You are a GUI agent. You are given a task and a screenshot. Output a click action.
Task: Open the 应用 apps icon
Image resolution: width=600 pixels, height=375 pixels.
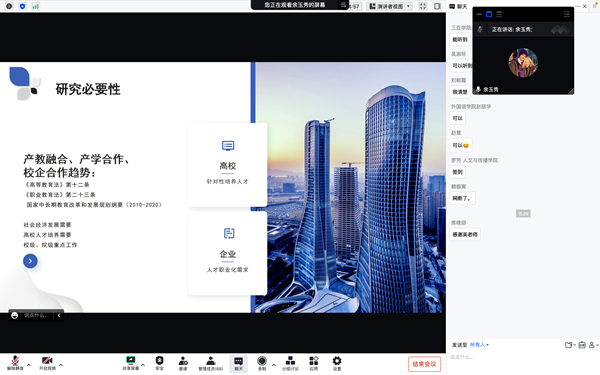[314, 363]
